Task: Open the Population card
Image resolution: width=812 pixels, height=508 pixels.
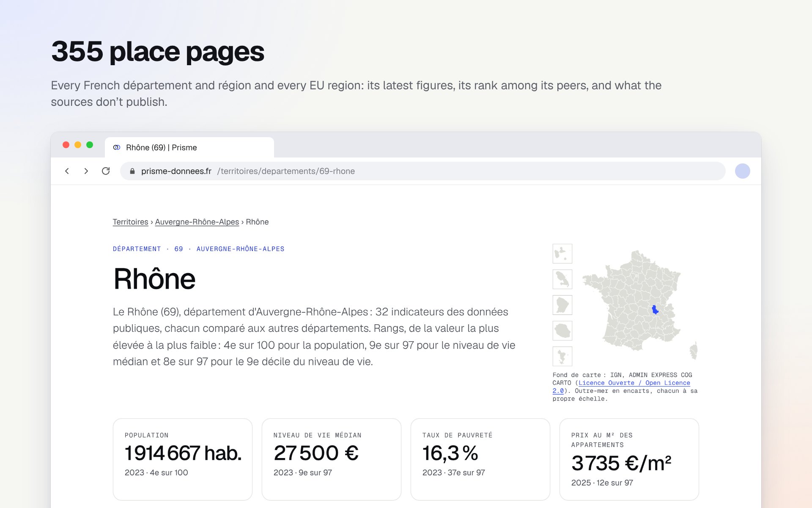Action: coord(183,459)
